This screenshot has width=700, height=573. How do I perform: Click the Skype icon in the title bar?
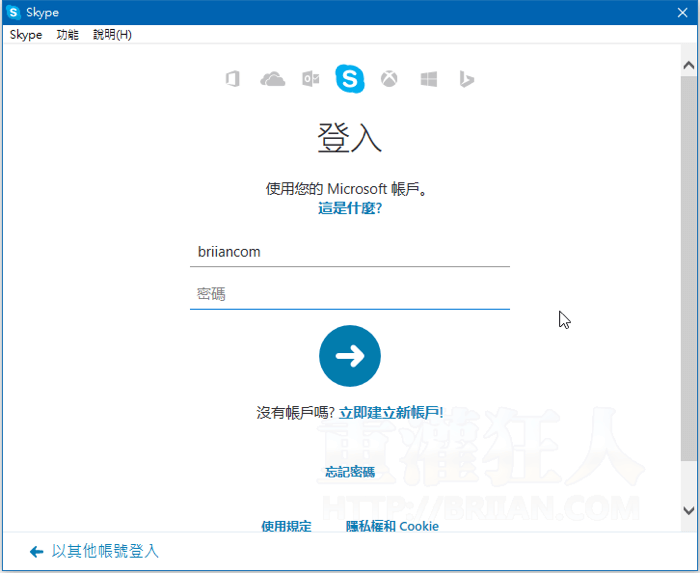point(13,12)
